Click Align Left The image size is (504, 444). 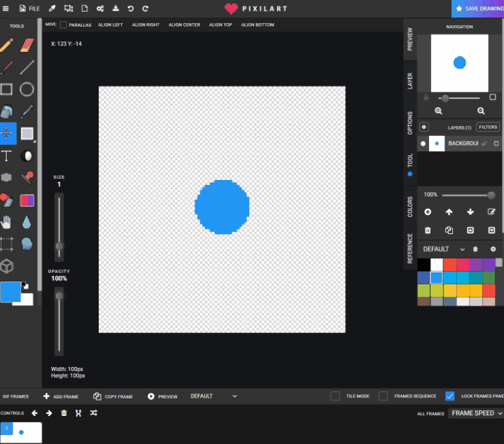tap(111, 25)
